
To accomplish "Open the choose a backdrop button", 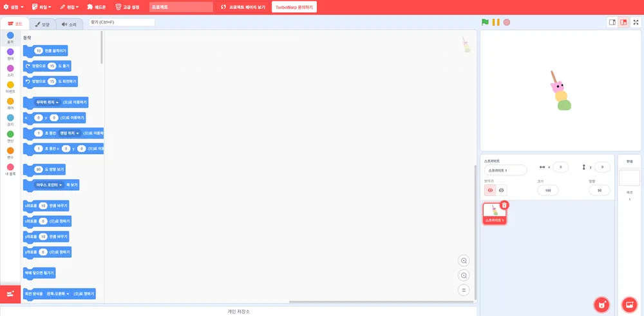I will 629,305.
